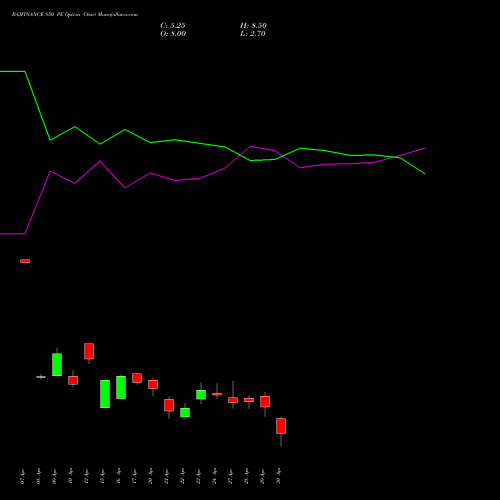Click the small red candle above 07 Apr
Viewport: 500px width, 500px height.
click(25, 261)
